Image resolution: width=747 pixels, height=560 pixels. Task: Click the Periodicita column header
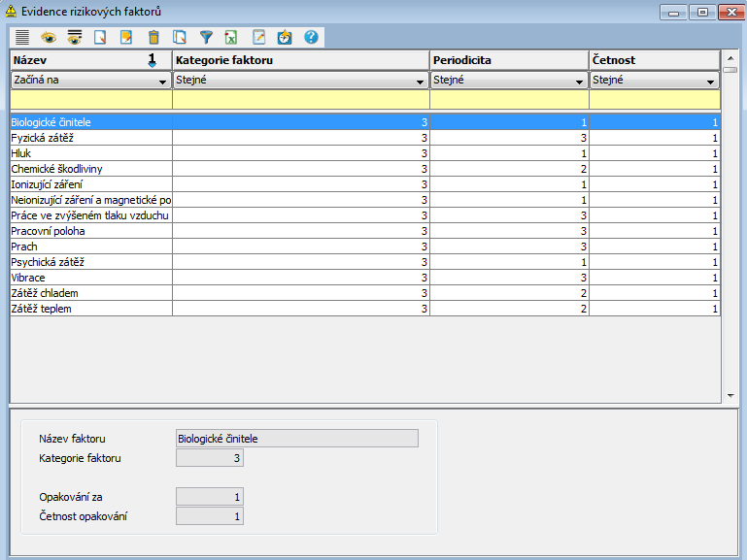coord(508,60)
